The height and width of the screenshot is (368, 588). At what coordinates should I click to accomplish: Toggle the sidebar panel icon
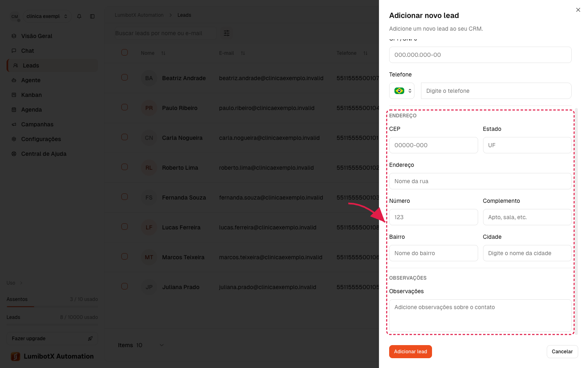click(x=92, y=16)
